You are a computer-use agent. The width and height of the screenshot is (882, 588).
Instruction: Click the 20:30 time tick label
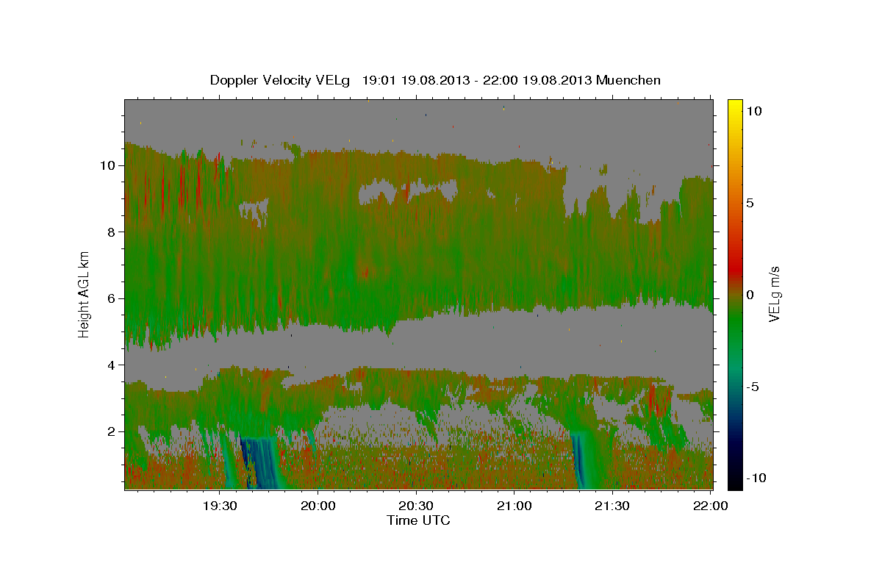pos(416,506)
